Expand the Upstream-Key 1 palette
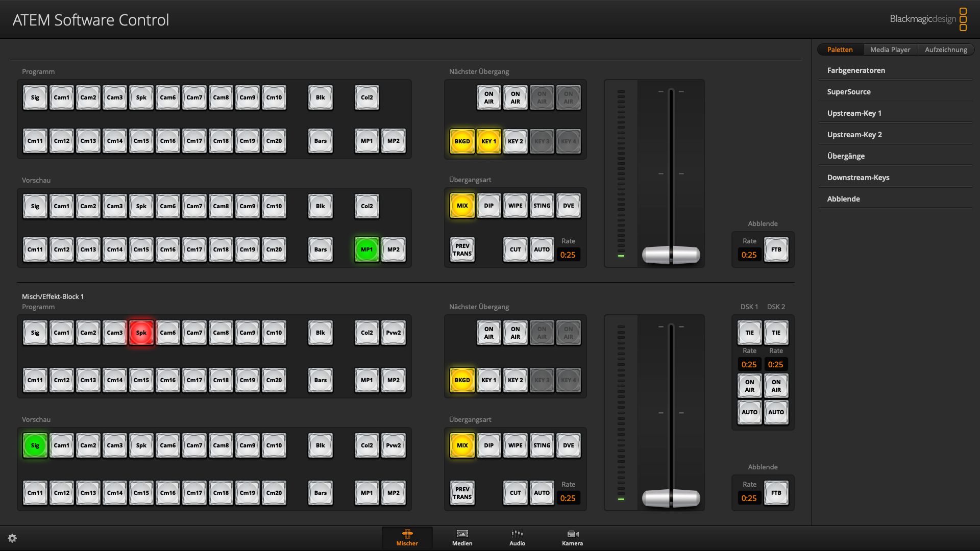The height and width of the screenshot is (551, 980). [854, 113]
